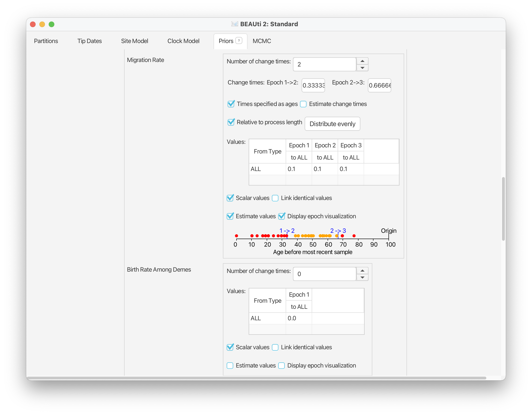Viewport: 532px width, 415px height.
Task: Click the 1 -> 2 epoch marker
Action: (x=287, y=230)
